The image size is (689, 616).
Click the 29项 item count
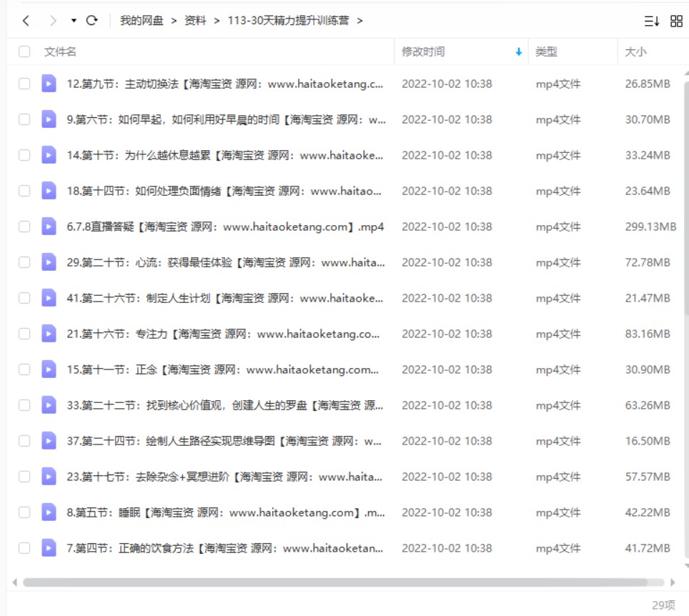[663, 605]
